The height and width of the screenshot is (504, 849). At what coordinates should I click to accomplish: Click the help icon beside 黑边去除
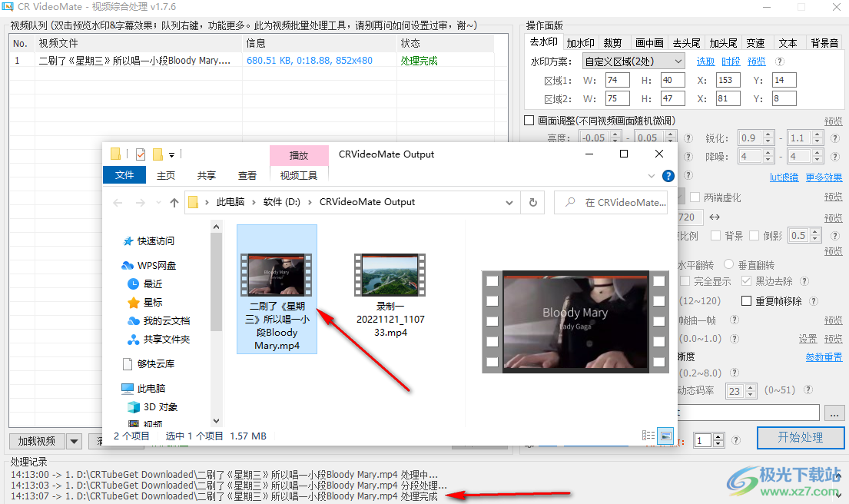(804, 281)
